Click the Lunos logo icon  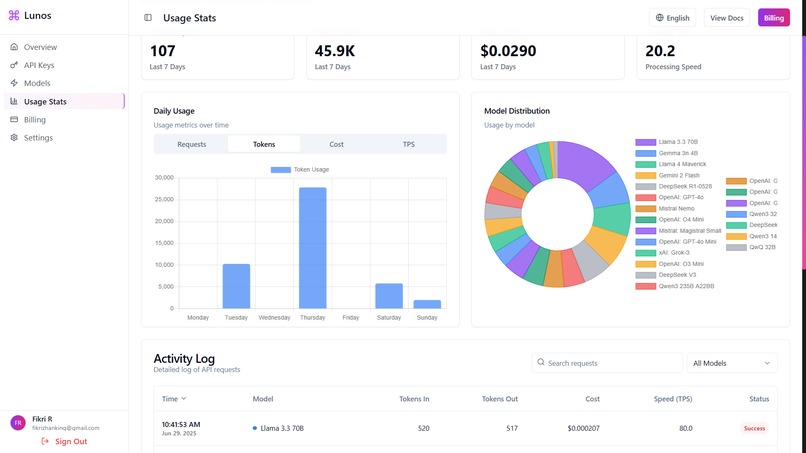[14, 15]
